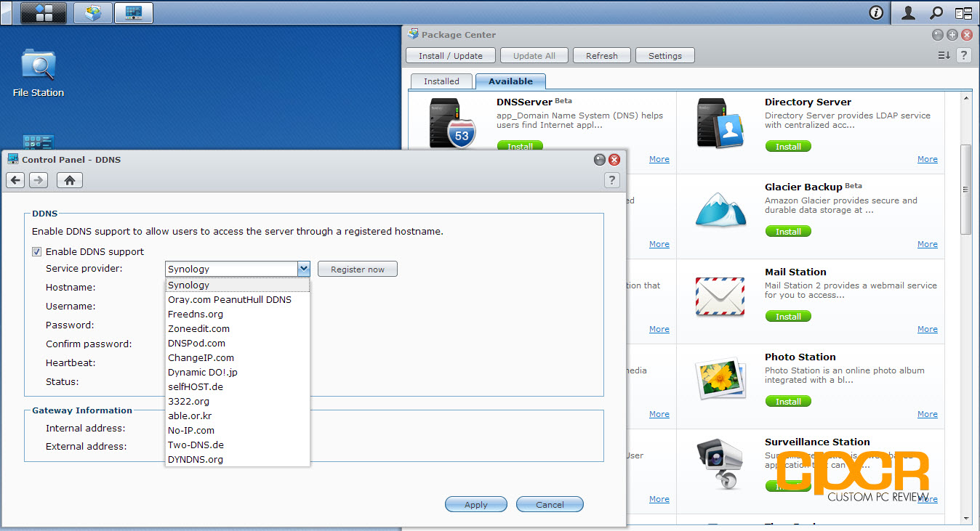
Task: Go forward in Control Panel
Action: (x=39, y=180)
